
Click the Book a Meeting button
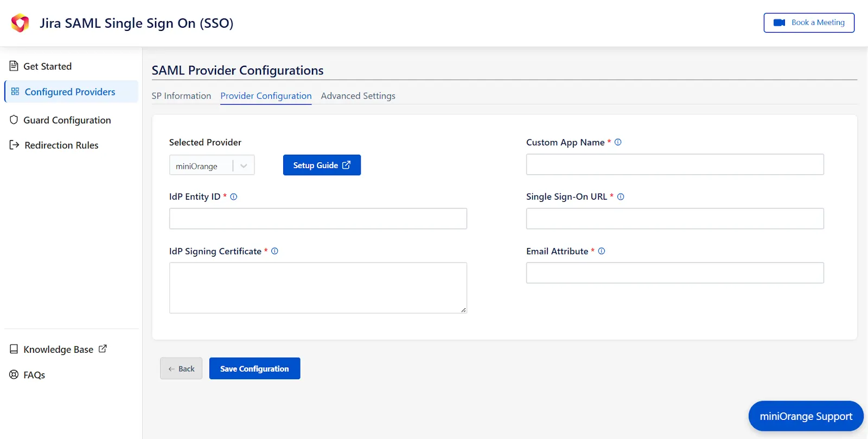coord(809,23)
